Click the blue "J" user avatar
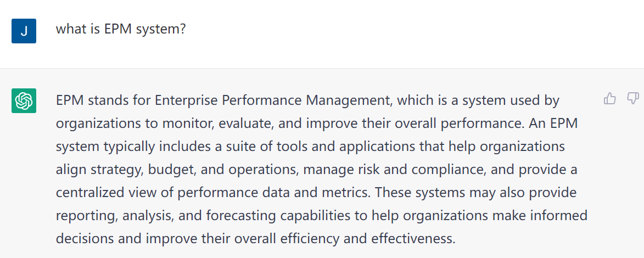Image resolution: width=644 pixels, height=258 pixels. 24,31
